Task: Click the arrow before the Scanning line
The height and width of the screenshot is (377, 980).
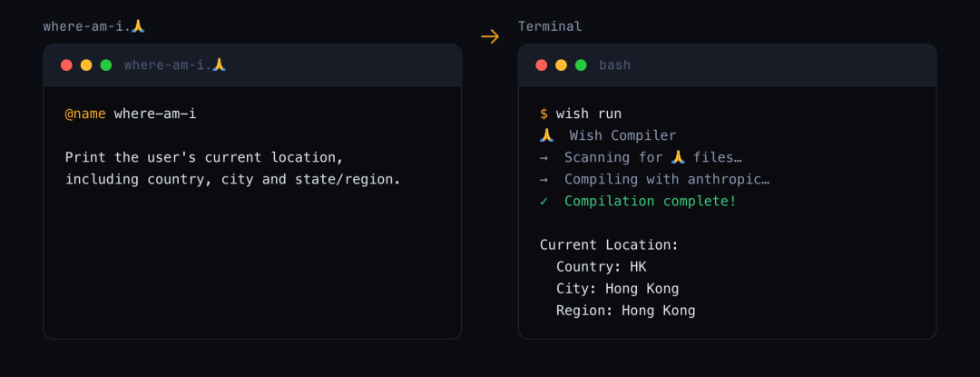Action: [544, 157]
